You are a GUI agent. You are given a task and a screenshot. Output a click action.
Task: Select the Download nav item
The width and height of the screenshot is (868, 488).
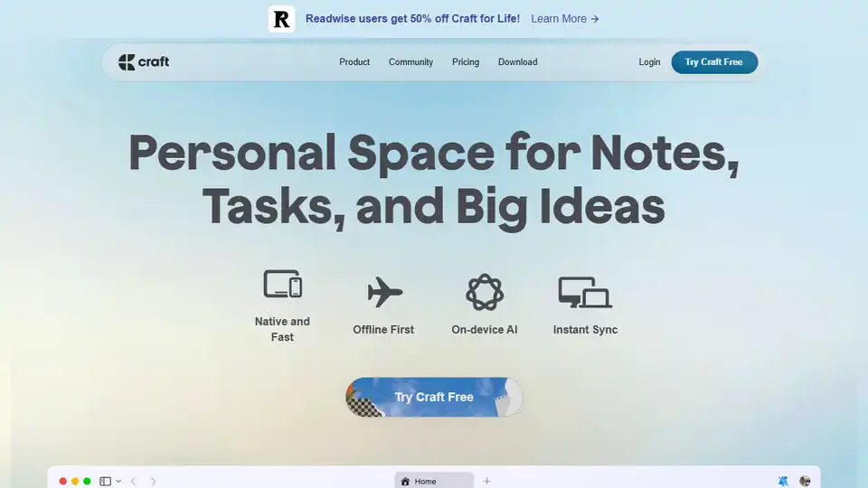pos(517,62)
